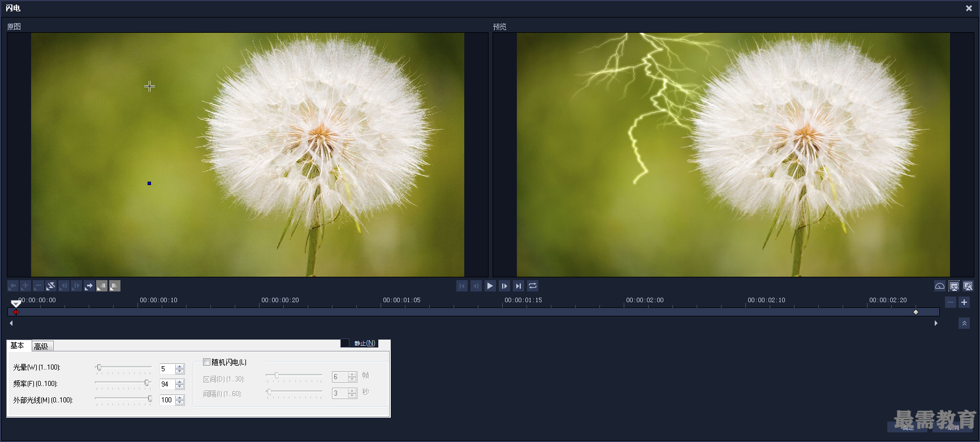Screen dimensions: 980x442
Task: Increase 光晕 value with up spinner
Action: (x=180, y=366)
